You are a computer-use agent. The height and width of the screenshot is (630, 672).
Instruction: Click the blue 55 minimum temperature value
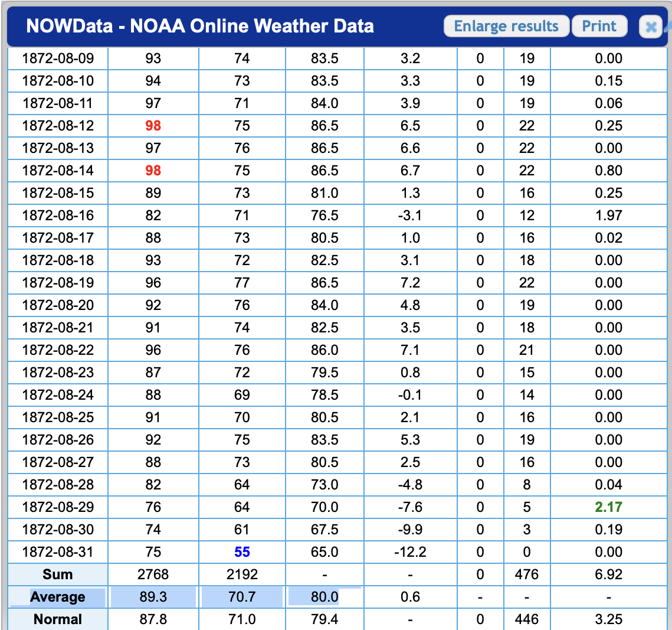point(242,552)
